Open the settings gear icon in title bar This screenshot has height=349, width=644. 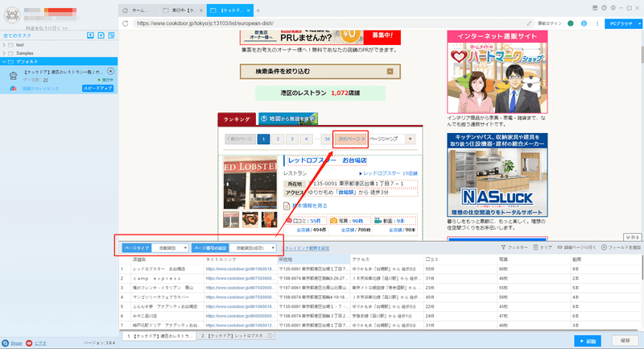click(x=613, y=8)
